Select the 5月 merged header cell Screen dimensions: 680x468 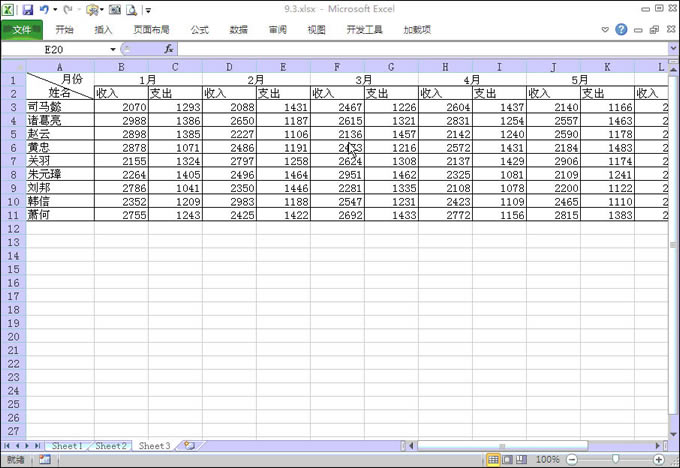(x=580, y=79)
